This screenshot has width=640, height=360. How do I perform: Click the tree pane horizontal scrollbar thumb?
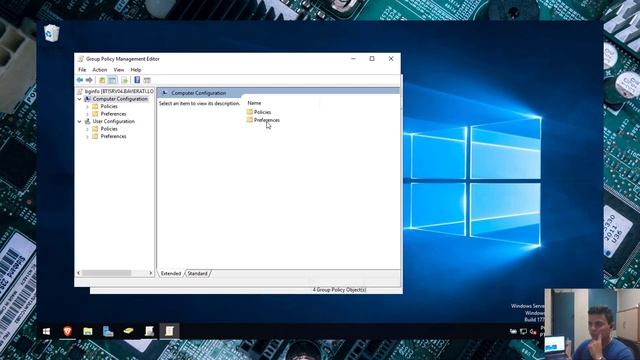(107, 273)
